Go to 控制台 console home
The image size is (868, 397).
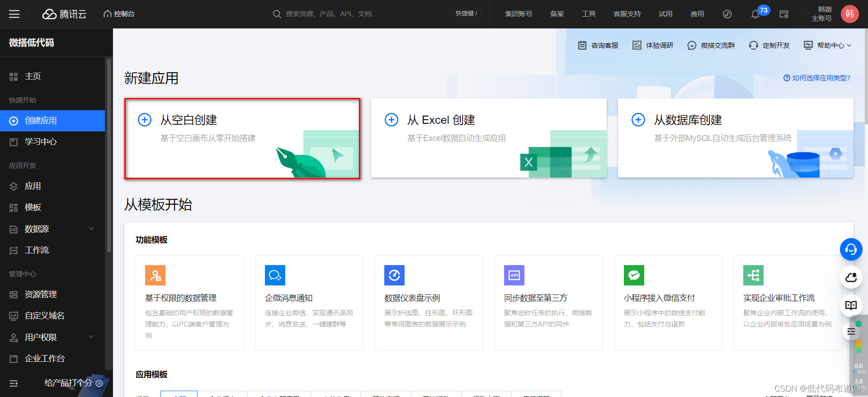coord(119,14)
